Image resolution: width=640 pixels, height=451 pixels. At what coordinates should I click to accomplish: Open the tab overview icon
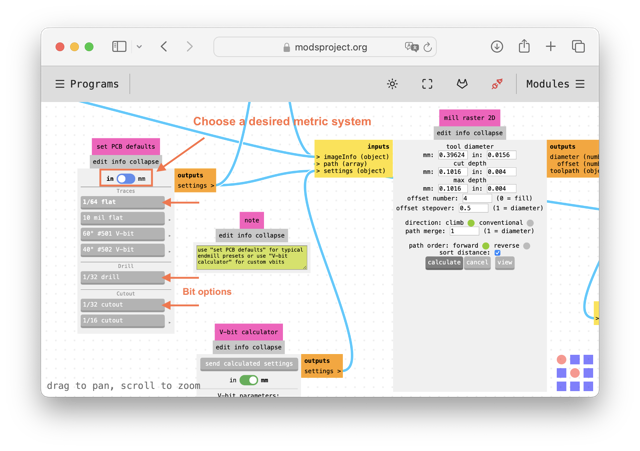[578, 47]
